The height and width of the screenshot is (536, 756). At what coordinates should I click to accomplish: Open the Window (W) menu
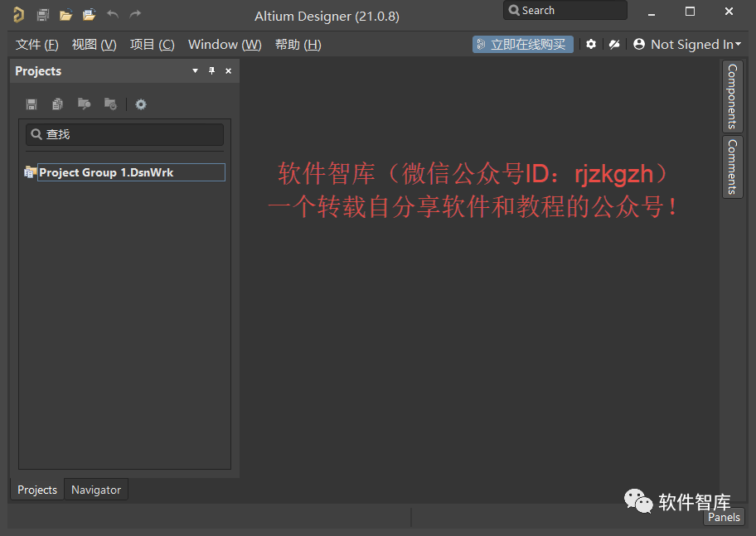(x=225, y=45)
